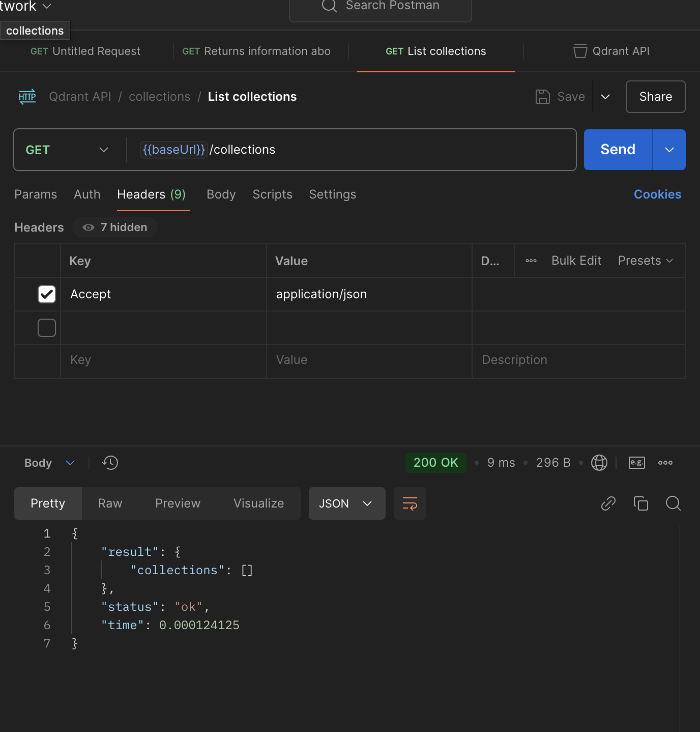Click the request URL field
Screen dimensions: 700x732
[x=351, y=150]
